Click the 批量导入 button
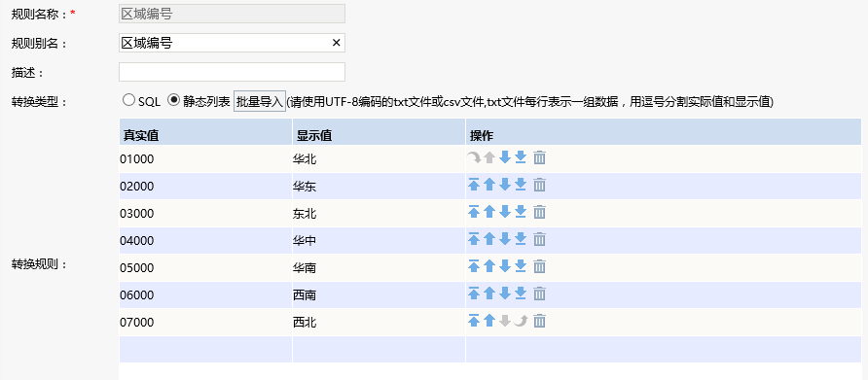 [260, 101]
